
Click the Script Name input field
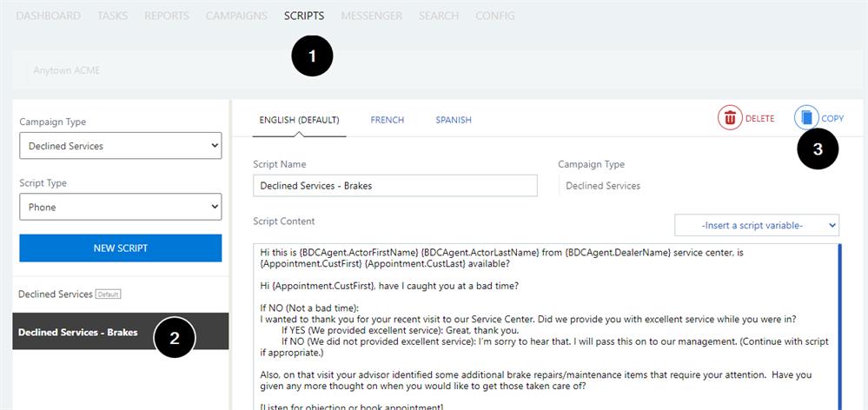click(395, 186)
